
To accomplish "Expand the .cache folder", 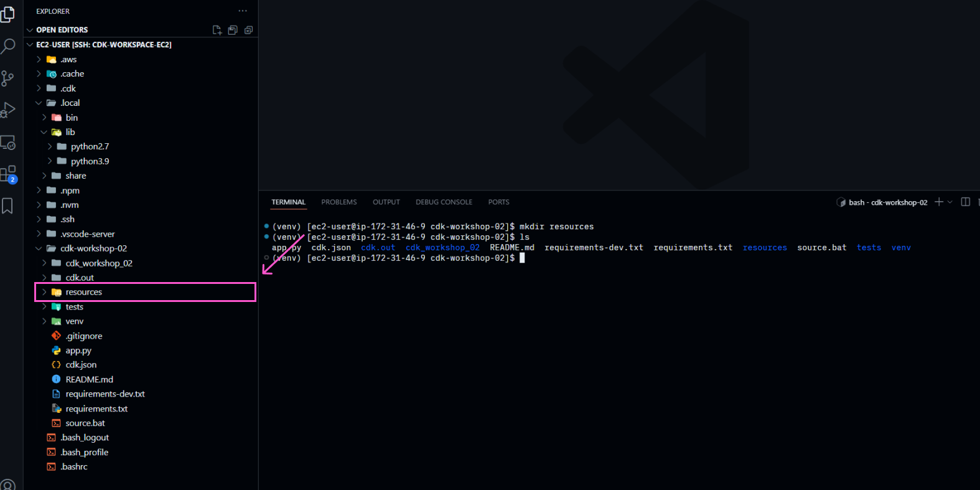I will pyautogui.click(x=39, y=73).
